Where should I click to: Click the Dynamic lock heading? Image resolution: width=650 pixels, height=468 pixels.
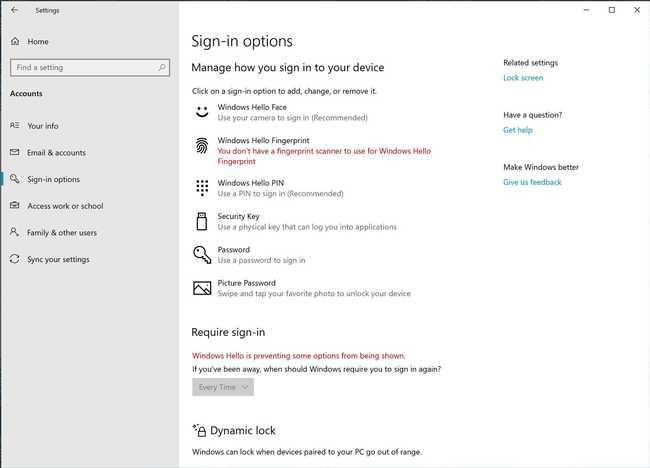pyautogui.click(x=243, y=431)
